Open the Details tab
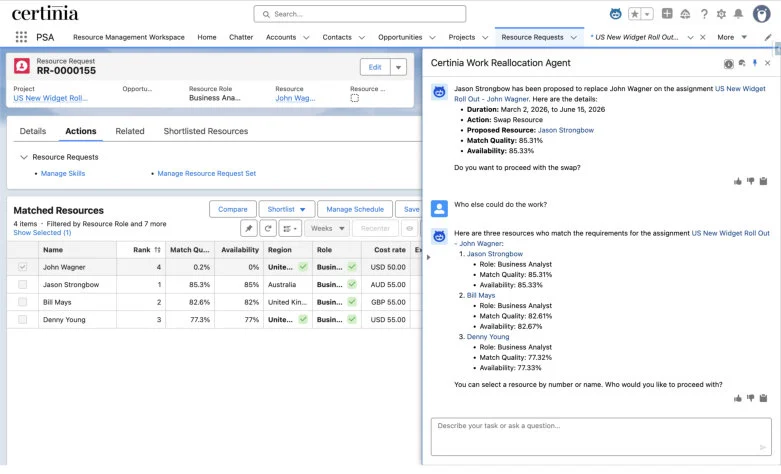The width and height of the screenshot is (781, 474). 33,131
